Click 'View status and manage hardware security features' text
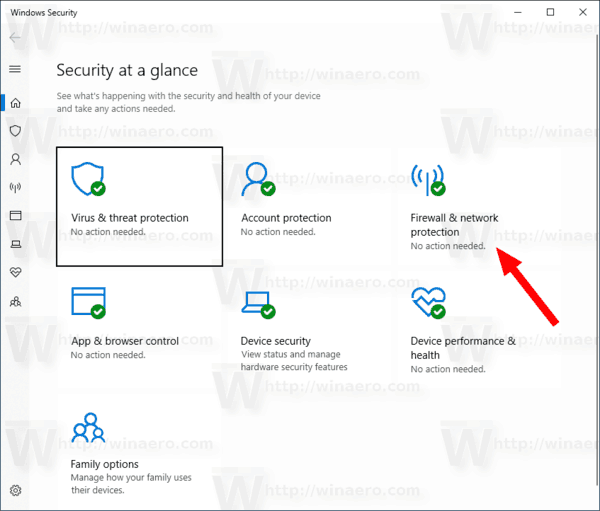The image size is (600, 511). click(x=294, y=361)
